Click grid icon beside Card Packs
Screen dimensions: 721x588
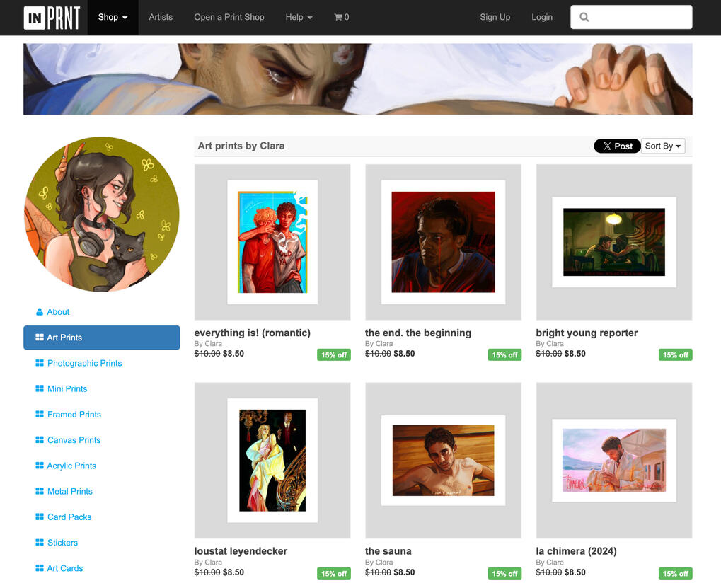point(40,517)
